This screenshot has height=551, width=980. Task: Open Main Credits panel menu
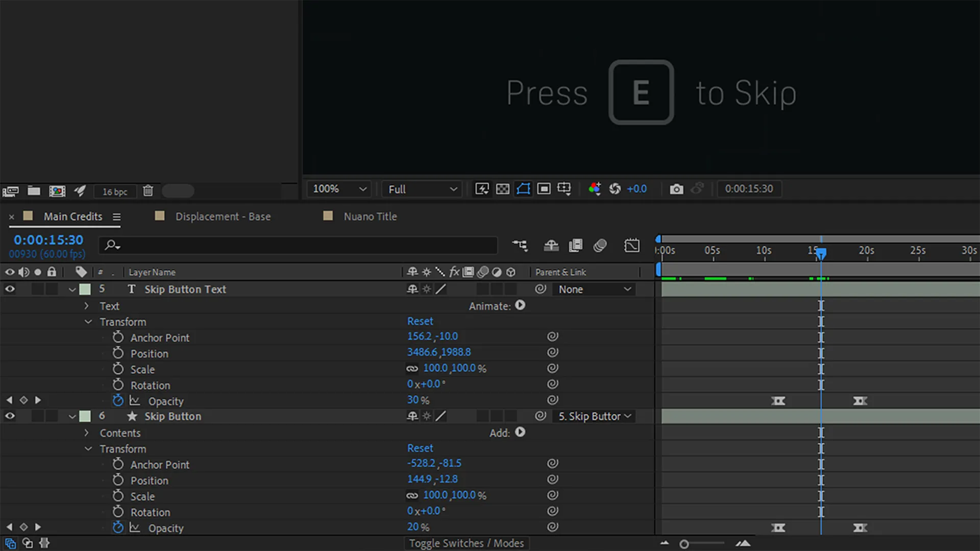pos(117,217)
